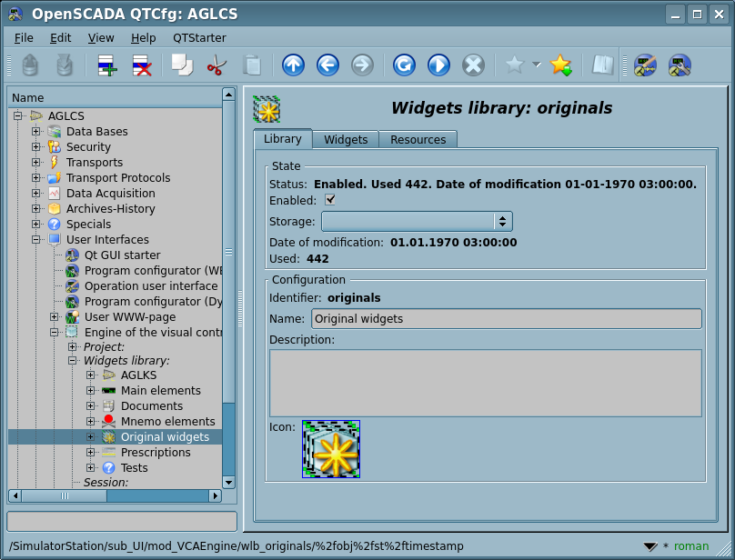Image resolution: width=735 pixels, height=560 pixels.
Task: Toggle the Enabled checkbox
Action: coord(330,200)
